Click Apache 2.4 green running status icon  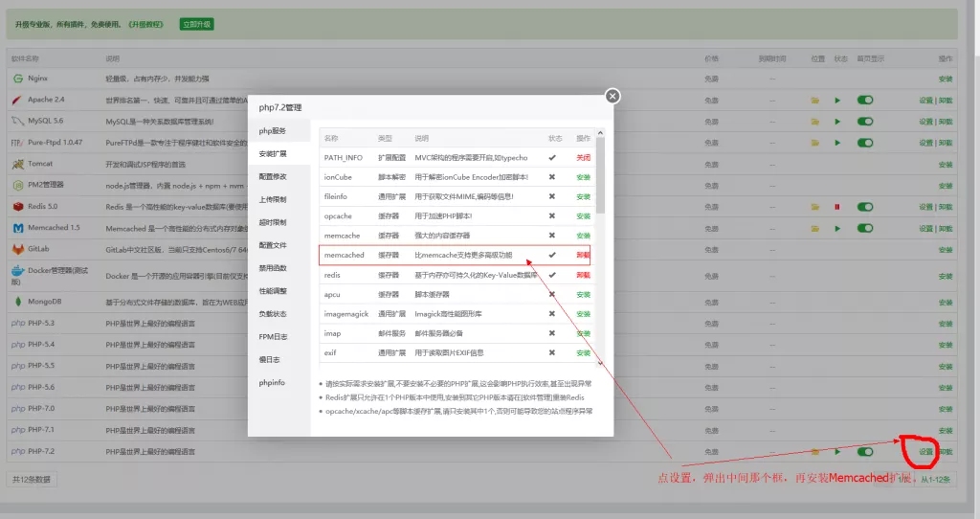[837, 101]
